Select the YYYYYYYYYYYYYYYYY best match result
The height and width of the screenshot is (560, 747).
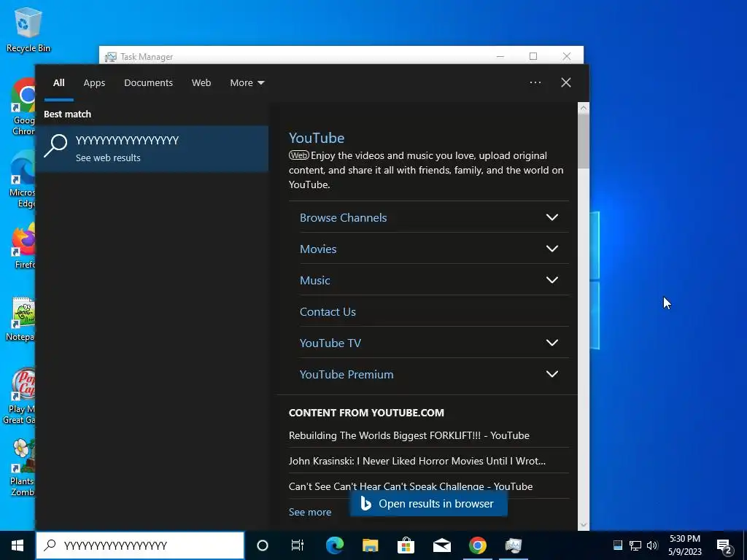[152, 149]
